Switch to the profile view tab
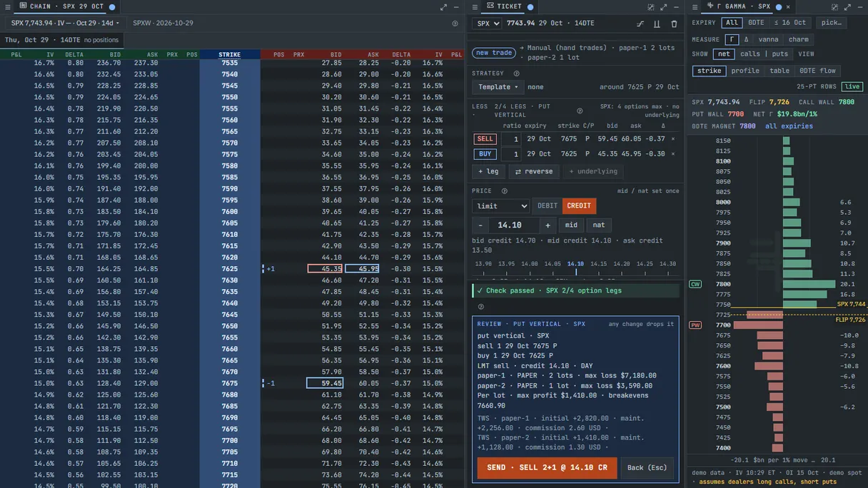The height and width of the screenshot is (488, 868). (x=745, y=71)
